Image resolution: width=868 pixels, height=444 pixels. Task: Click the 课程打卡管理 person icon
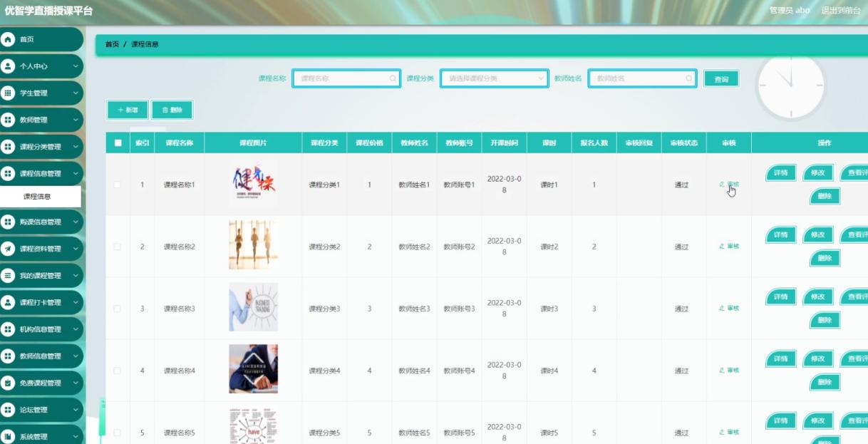click(x=8, y=302)
